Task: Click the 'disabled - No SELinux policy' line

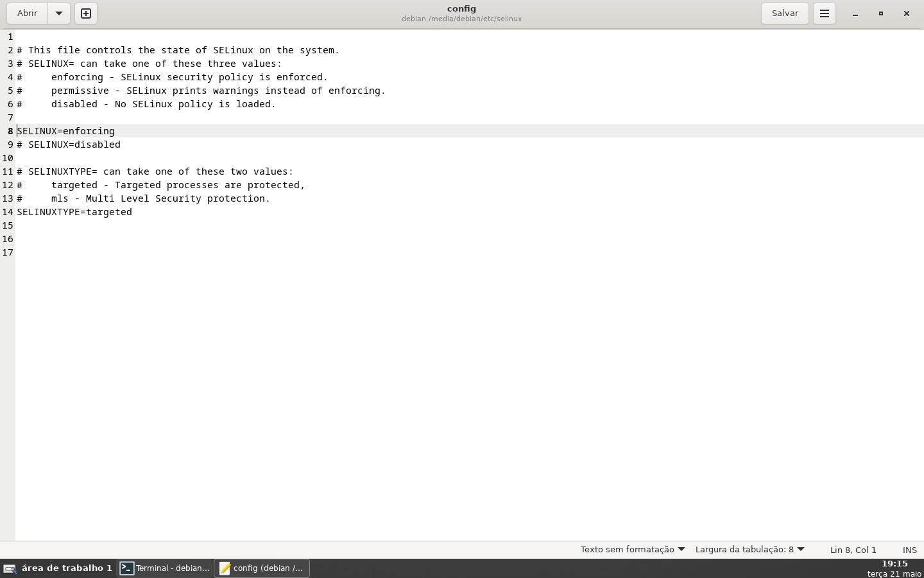Action: coord(146,104)
